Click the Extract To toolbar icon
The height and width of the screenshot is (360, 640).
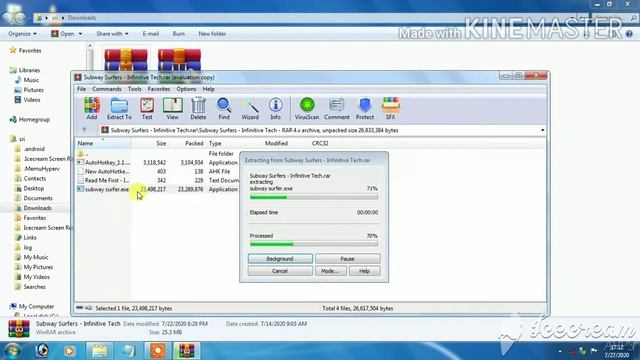click(x=119, y=109)
